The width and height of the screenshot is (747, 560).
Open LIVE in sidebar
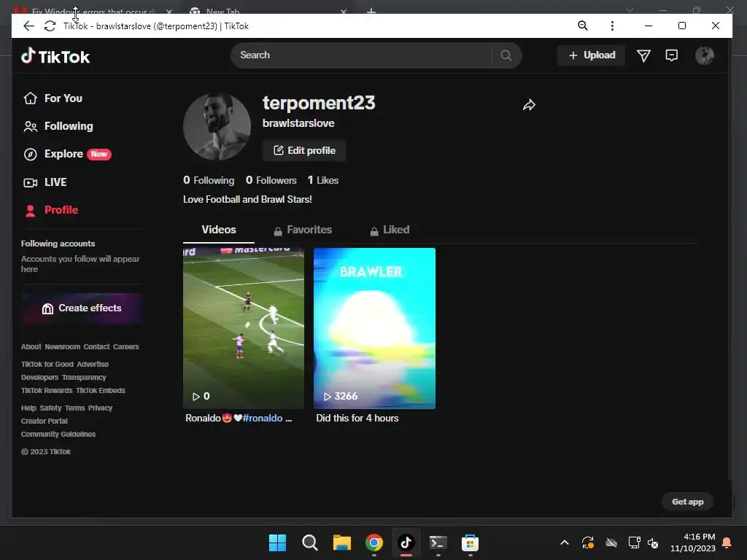pos(44,182)
